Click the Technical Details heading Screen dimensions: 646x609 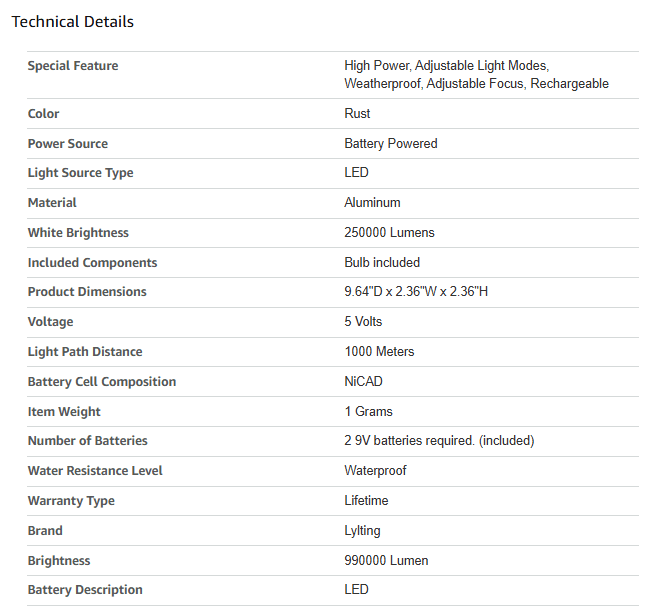pyautogui.click(x=73, y=22)
